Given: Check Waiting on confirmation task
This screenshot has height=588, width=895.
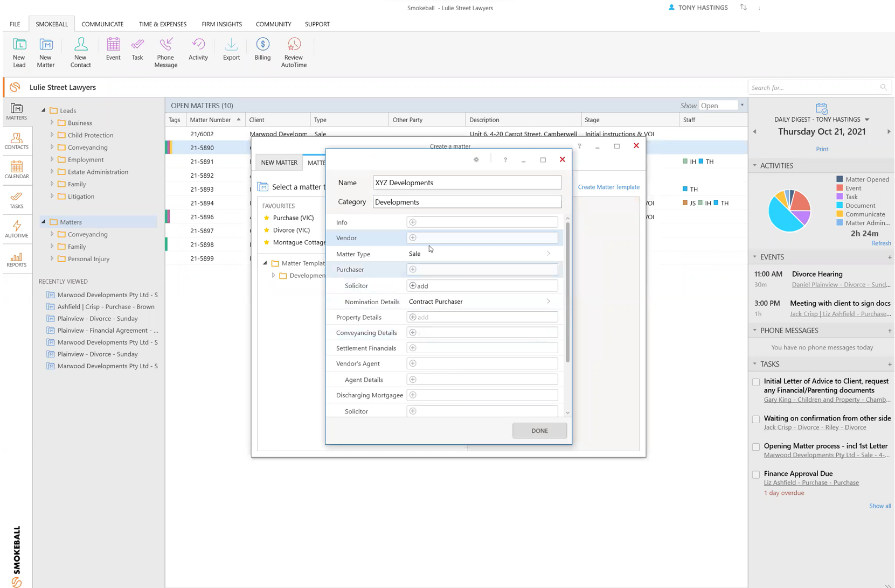Looking at the screenshot, I should [x=756, y=419].
